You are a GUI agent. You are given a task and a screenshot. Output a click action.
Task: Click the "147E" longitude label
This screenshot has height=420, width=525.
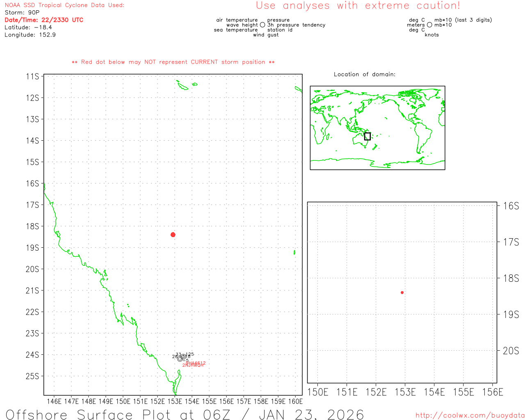pos(71,402)
